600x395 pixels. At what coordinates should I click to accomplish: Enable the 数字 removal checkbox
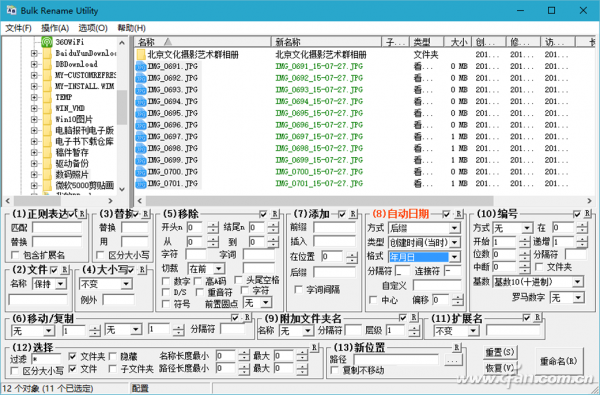tap(166, 281)
